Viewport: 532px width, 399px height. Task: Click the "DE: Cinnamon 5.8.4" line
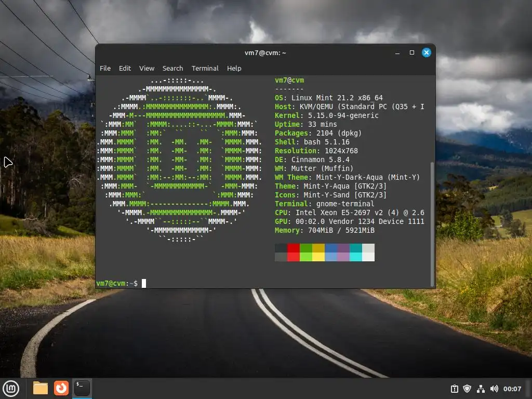312,159
